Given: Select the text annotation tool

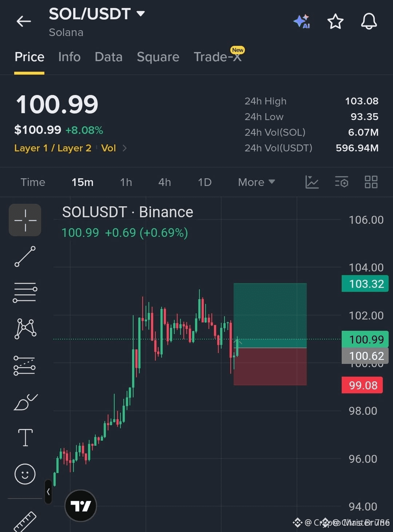Looking at the screenshot, I should [25, 437].
